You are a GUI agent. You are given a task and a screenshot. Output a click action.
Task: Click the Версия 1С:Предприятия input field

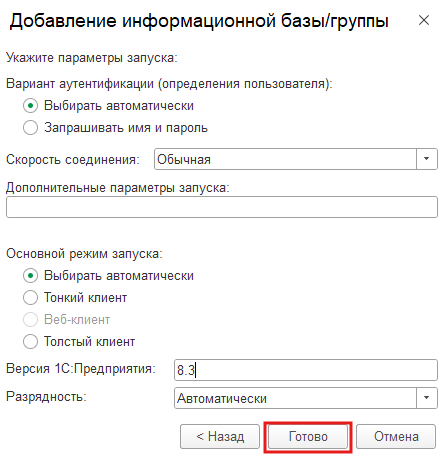[306, 370]
